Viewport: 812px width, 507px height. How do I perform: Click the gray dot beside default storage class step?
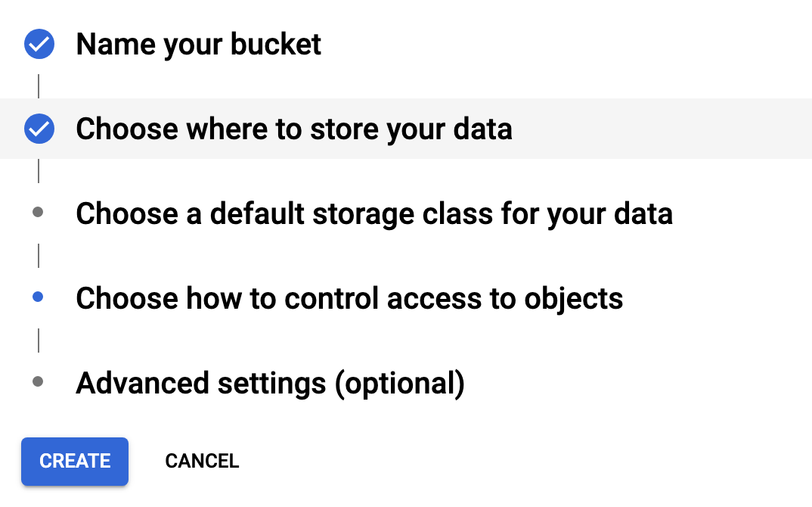(x=39, y=213)
